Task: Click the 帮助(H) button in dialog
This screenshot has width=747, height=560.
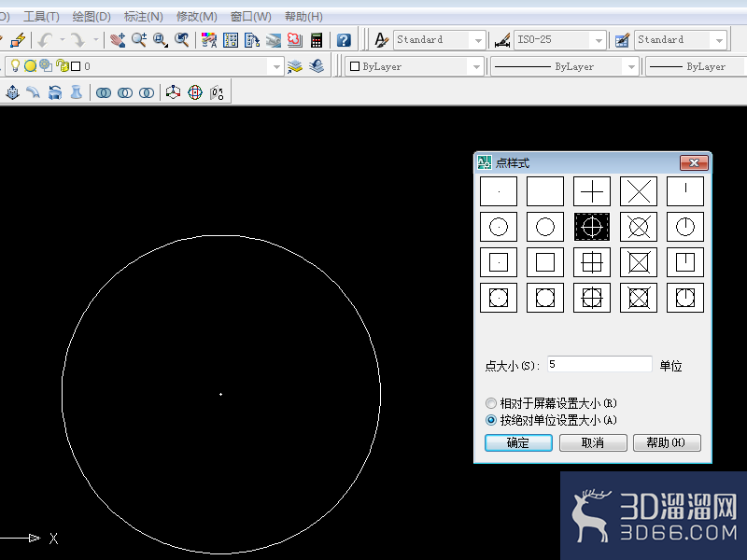Action: (x=667, y=442)
